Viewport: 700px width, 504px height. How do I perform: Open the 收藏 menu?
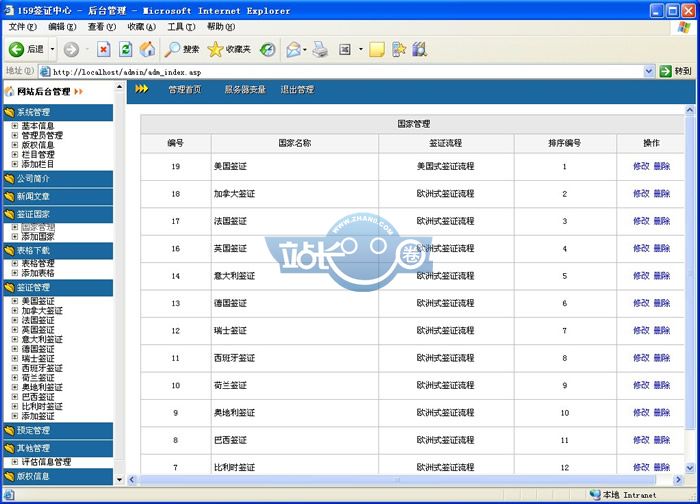(x=142, y=27)
